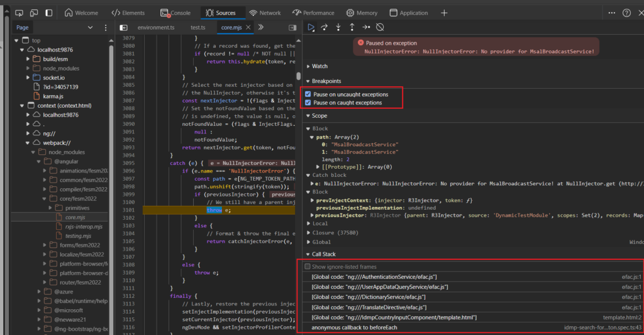Expand the prevInjectContext object
Image resolution: width=644 pixels, height=335 pixels.
pos(312,201)
